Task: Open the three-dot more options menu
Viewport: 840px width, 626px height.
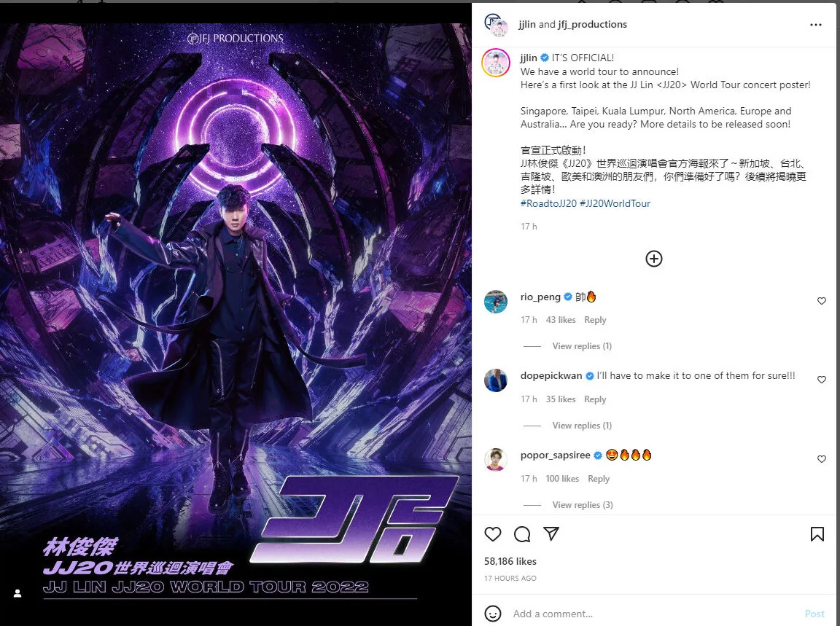Action: [815, 25]
